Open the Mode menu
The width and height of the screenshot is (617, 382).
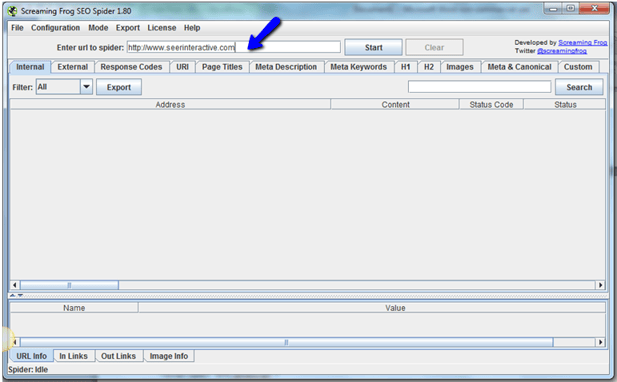click(98, 28)
